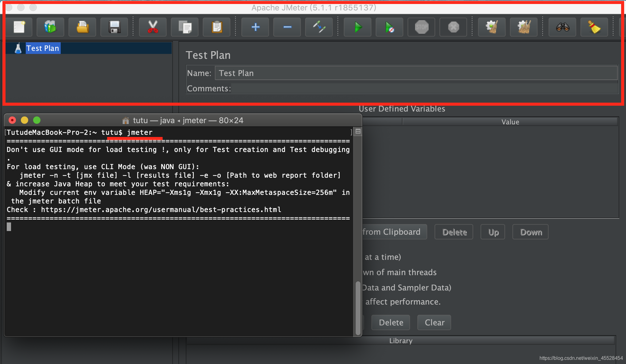Collapse all tree nodes with minus icon

point(287,27)
